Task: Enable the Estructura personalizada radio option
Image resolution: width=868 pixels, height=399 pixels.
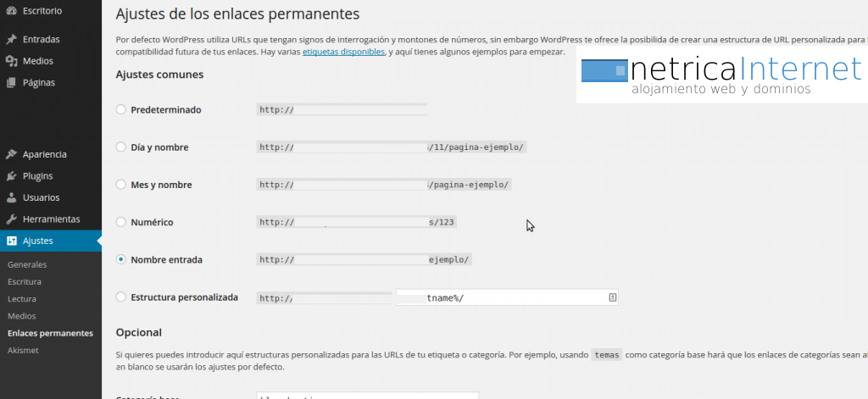Action: pyautogui.click(x=121, y=297)
